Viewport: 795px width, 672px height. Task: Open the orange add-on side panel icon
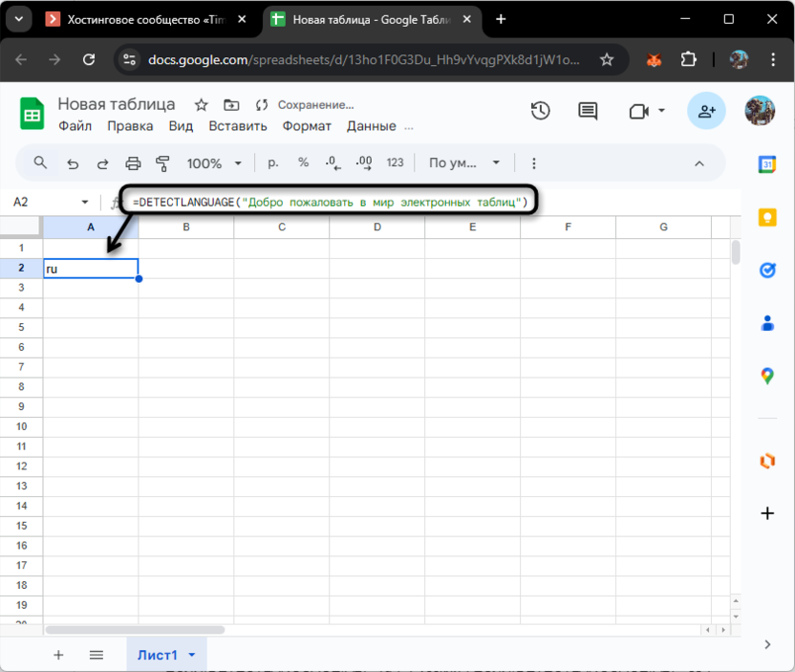coord(767,461)
